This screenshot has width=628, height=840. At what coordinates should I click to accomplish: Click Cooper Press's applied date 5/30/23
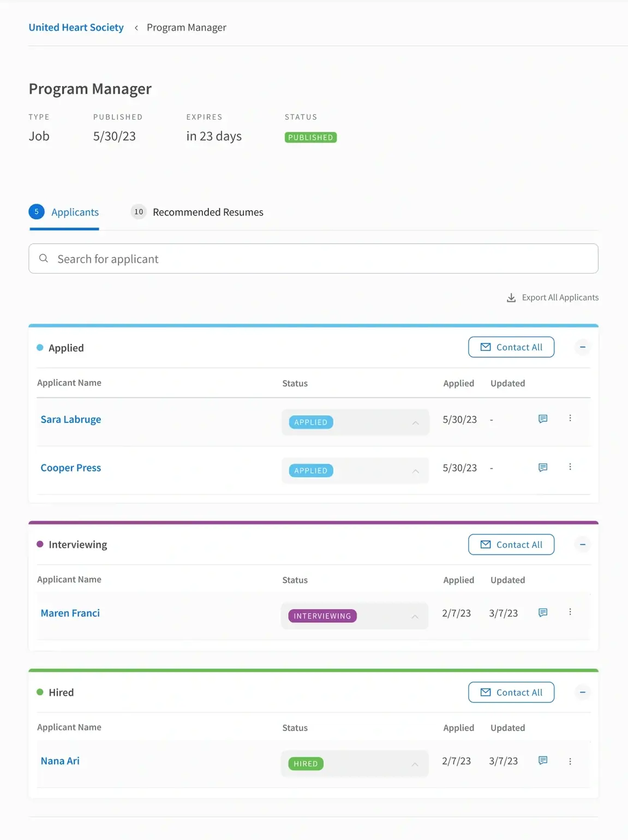click(460, 468)
